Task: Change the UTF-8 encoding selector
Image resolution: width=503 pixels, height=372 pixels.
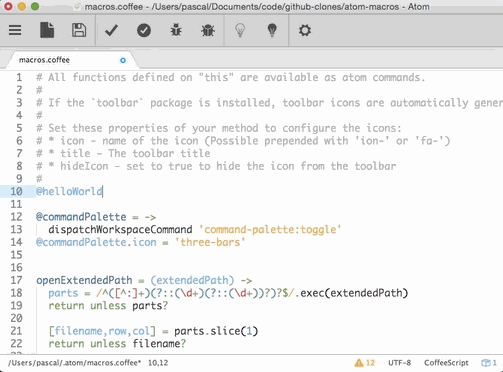Action: pyautogui.click(x=399, y=363)
